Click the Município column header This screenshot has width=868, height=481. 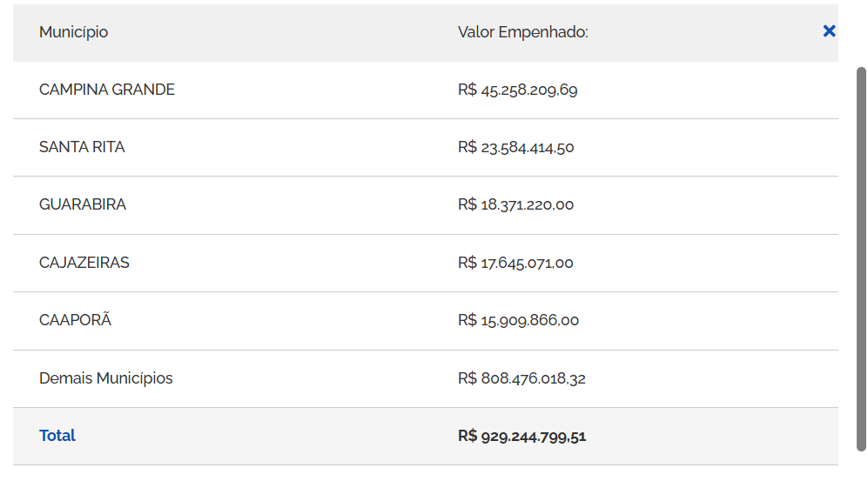(x=74, y=32)
